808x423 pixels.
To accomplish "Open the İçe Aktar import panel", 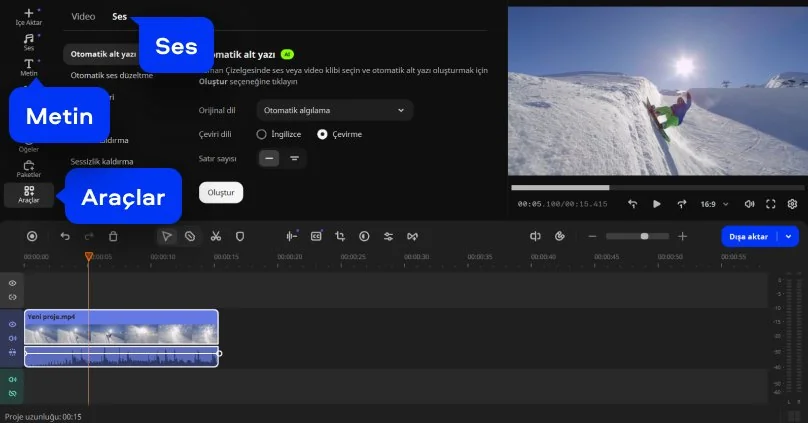I will click(28, 16).
